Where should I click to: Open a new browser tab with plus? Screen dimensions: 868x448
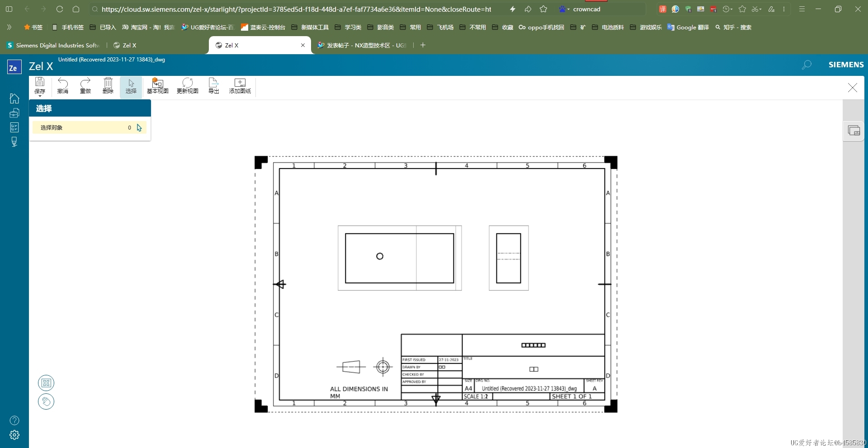[x=423, y=45]
